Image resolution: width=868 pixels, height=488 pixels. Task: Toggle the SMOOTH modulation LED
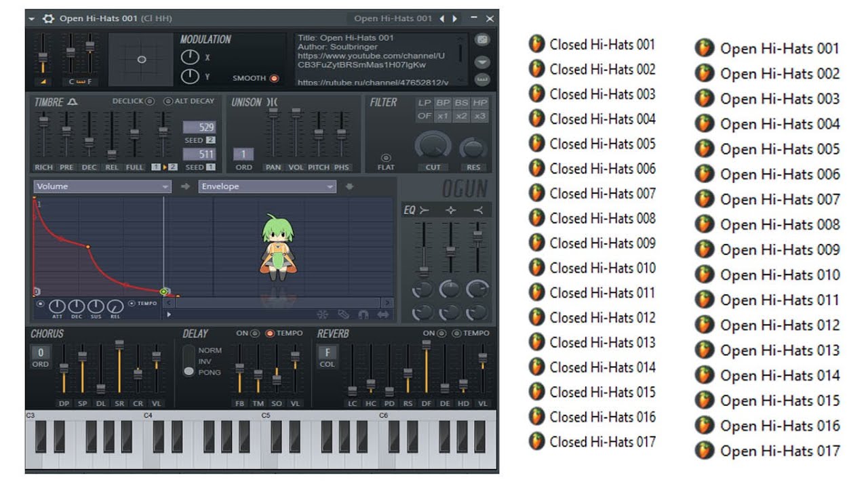coord(274,79)
